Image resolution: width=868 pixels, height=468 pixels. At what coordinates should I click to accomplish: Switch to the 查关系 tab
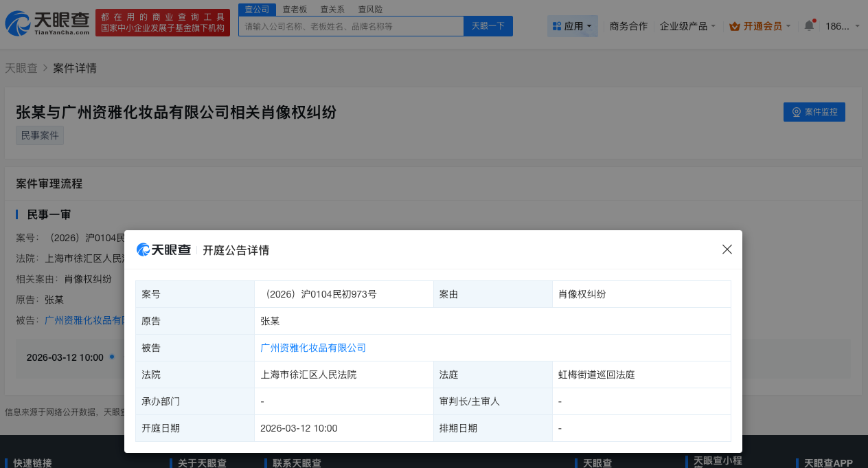click(332, 9)
